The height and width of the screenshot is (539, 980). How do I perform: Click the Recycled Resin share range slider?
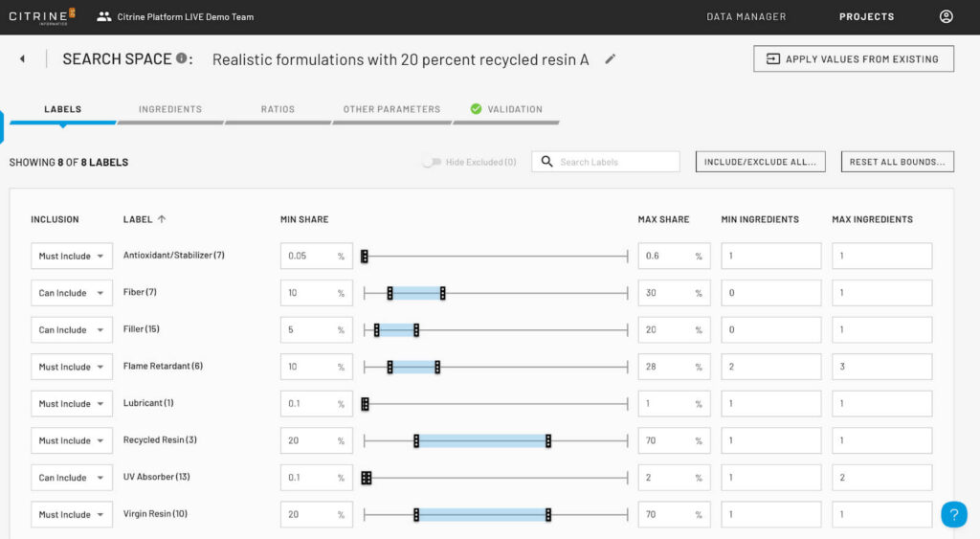point(496,440)
